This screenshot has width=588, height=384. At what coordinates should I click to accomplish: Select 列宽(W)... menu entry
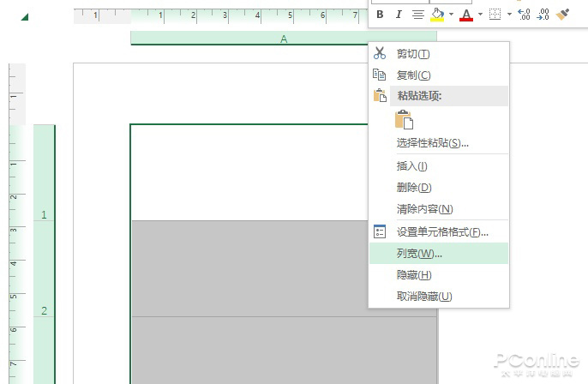439,254
